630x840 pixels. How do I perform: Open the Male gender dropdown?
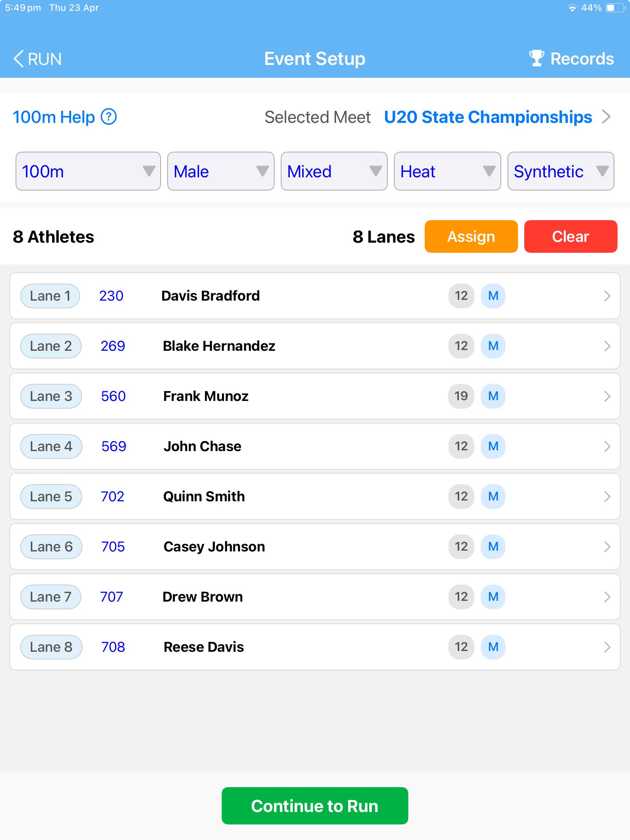220,171
